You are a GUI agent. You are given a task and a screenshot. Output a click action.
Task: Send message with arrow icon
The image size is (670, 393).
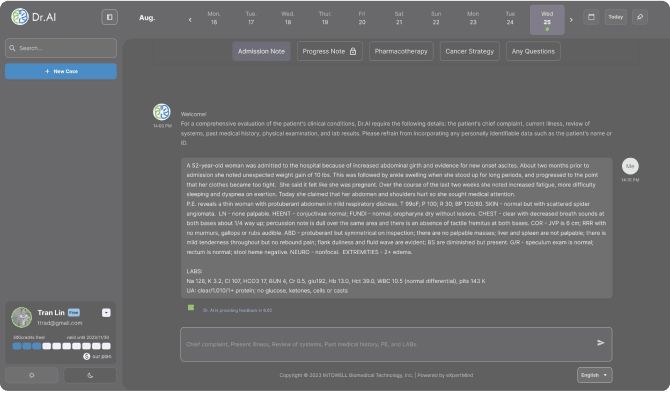point(600,343)
